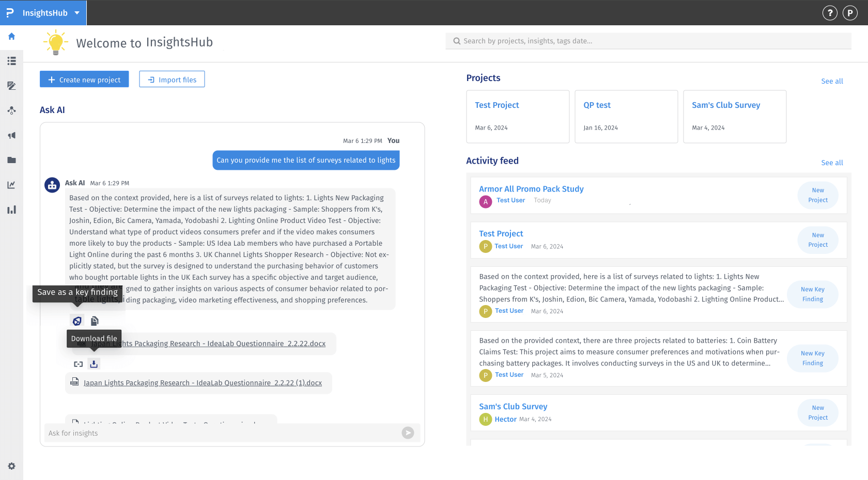Click the home icon in the sidebar

pos(11,37)
